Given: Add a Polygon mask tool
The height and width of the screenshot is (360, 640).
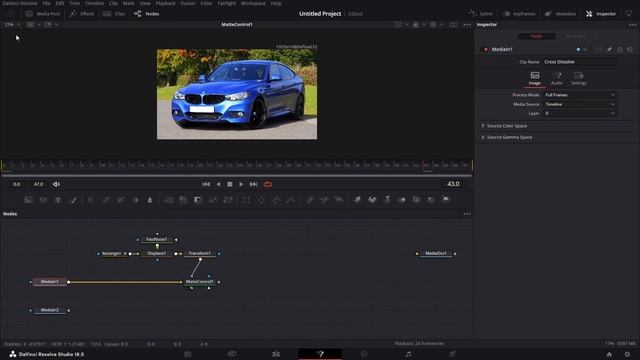Looking at the screenshot, I should (276, 200).
